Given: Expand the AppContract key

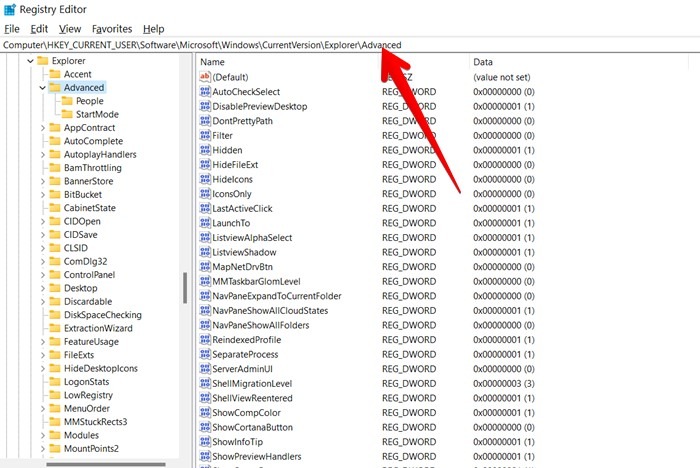Looking at the screenshot, I should coord(43,128).
